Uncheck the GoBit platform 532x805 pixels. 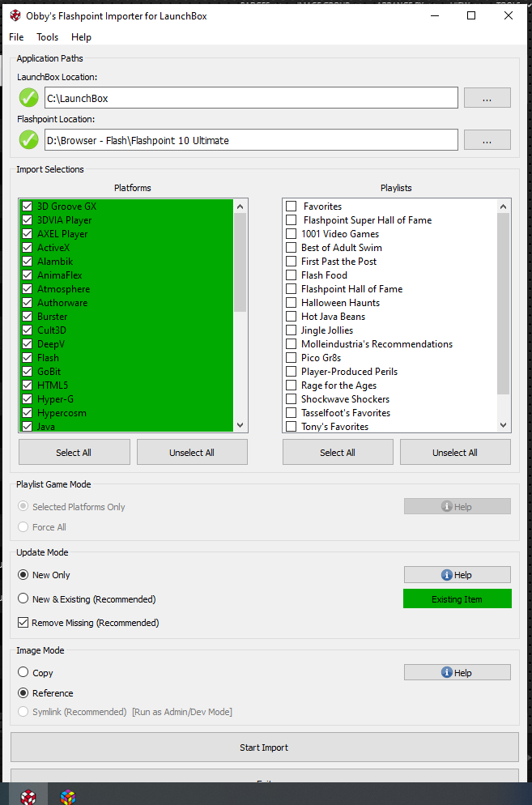tap(28, 372)
